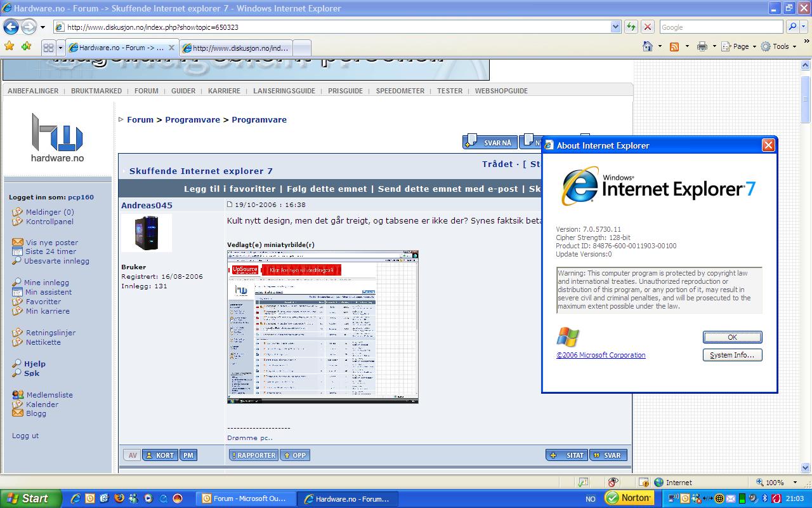812x508 pixels.
Task: Open the Favorites Center star icon
Action: (x=9, y=46)
